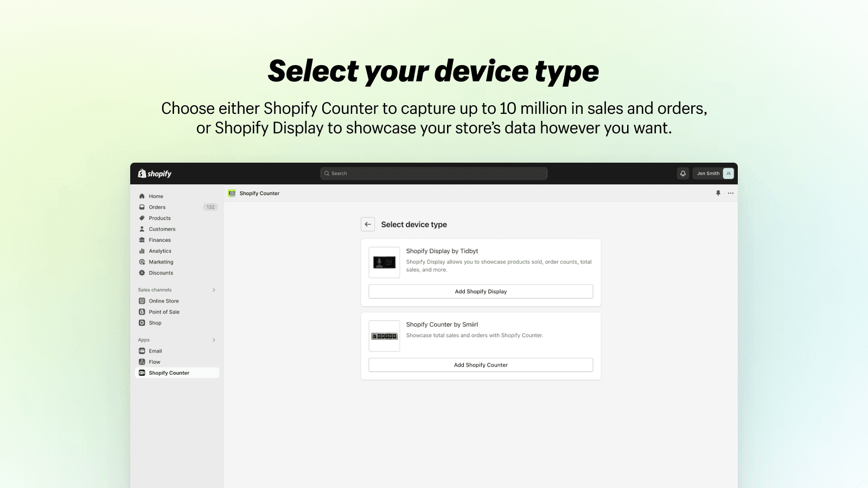Image resolution: width=868 pixels, height=488 pixels.
Task: Select the Analytics icon in the sidebar
Action: click(142, 251)
